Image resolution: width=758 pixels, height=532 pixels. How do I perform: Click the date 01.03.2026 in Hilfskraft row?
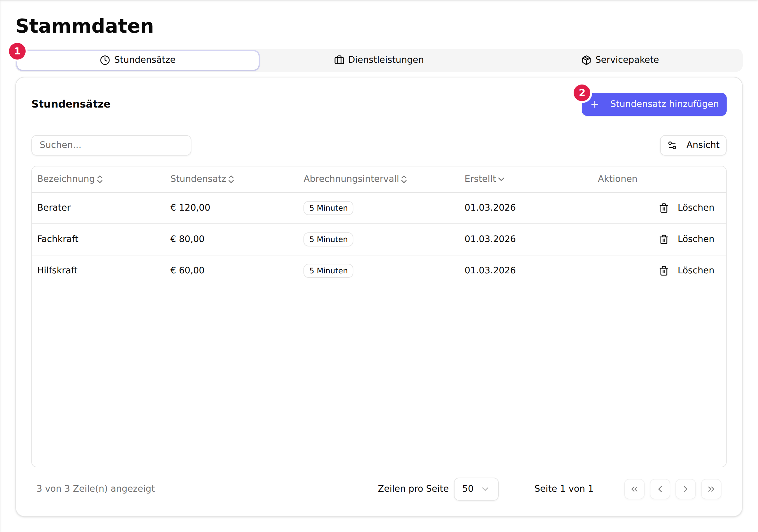[490, 270]
